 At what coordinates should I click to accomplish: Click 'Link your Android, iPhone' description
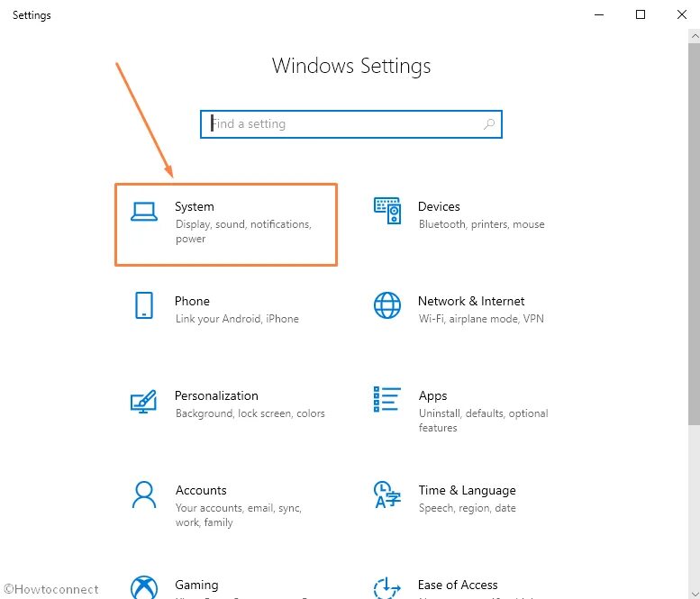237,319
